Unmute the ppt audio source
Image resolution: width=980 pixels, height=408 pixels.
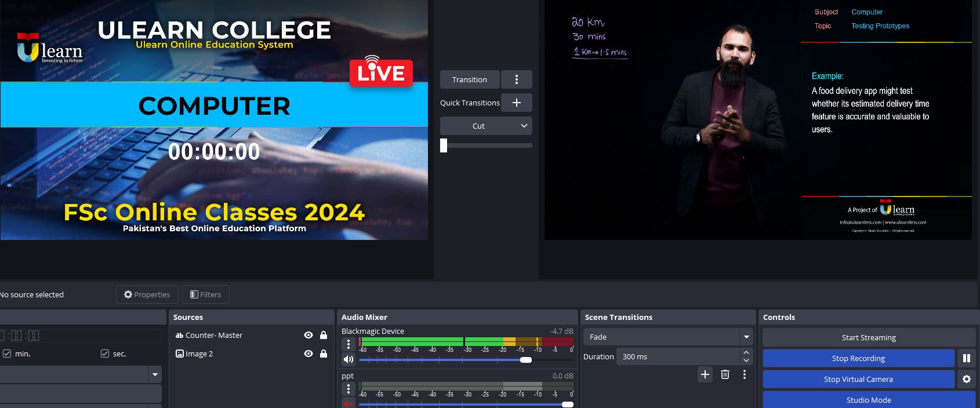pyautogui.click(x=349, y=403)
